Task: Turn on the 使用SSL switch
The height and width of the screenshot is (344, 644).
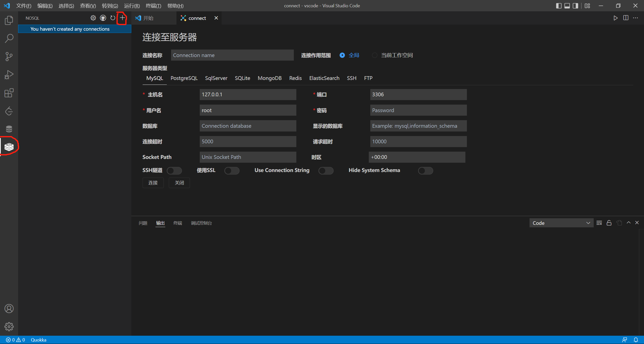Action: [232, 171]
